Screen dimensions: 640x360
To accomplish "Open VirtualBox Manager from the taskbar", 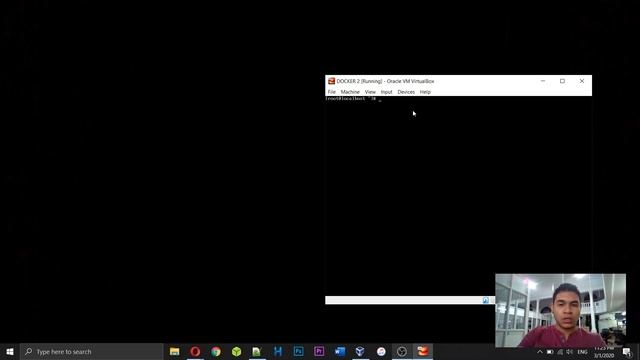I will pyautogui.click(x=360, y=351).
